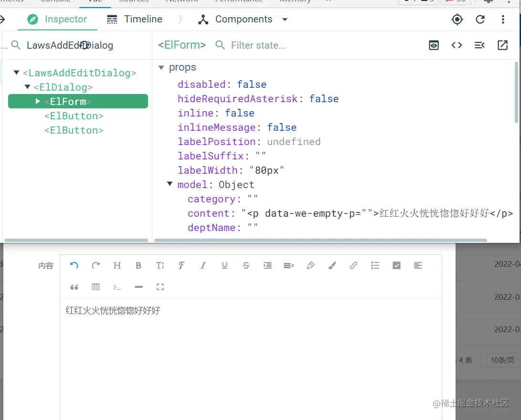The image size is (521, 420).
Task: Focus the component search field
Action: [x=70, y=45]
